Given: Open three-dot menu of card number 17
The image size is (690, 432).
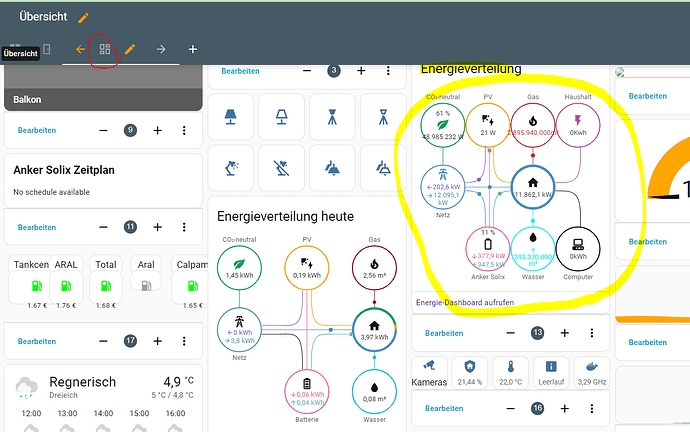Looking at the screenshot, I should [x=184, y=341].
